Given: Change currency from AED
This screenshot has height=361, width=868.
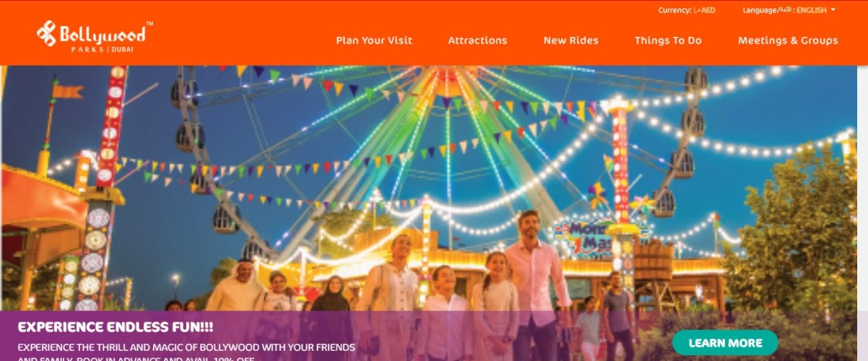Looking at the screenshot, I should click(708, 10).
